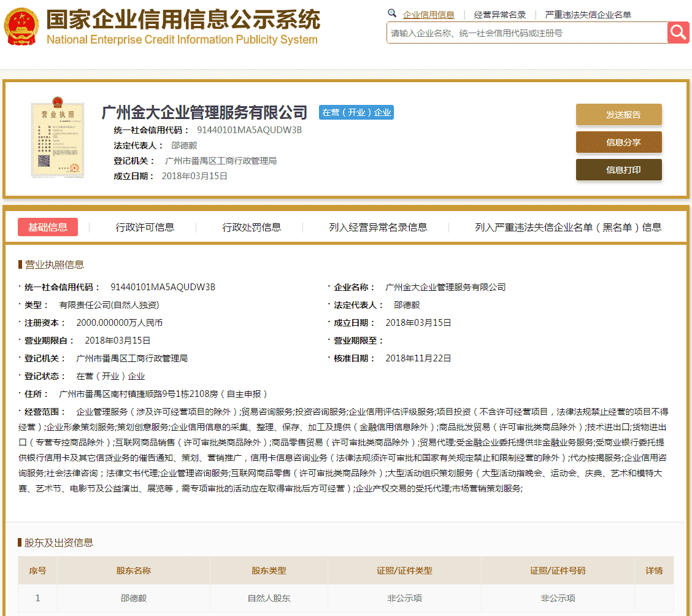Click the header credit code 91440101MA5AQUDW3B
This screenshot has width=692, height=616.
tap(249, 129)
